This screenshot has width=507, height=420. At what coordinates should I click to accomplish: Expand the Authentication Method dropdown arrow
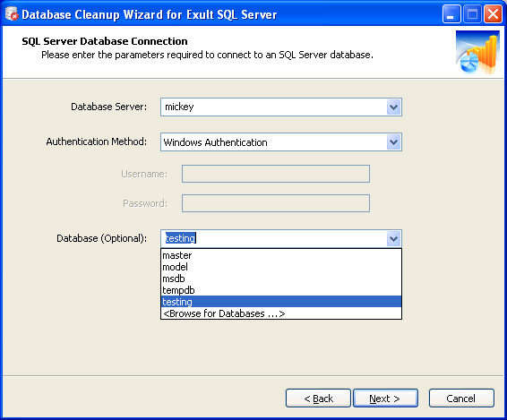point(393,141)
